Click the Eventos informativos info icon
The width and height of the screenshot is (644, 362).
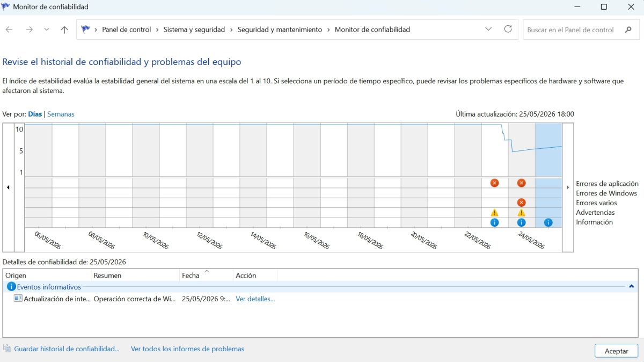point(11,287)
